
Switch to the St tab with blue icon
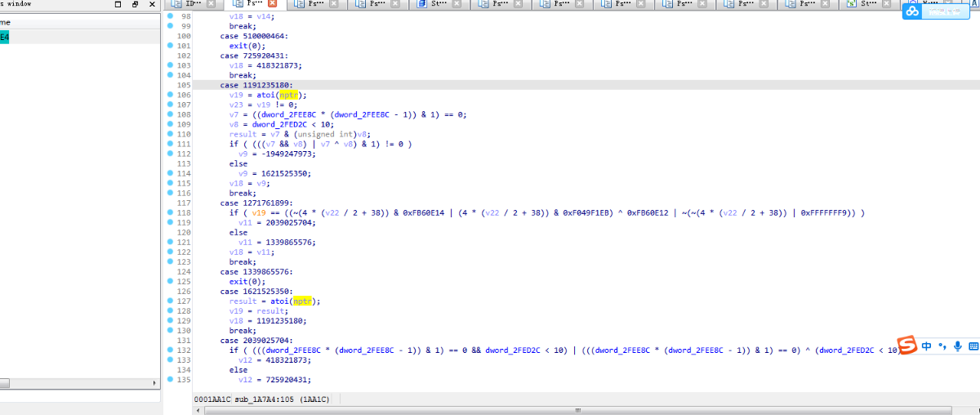[x=438, y=4]
